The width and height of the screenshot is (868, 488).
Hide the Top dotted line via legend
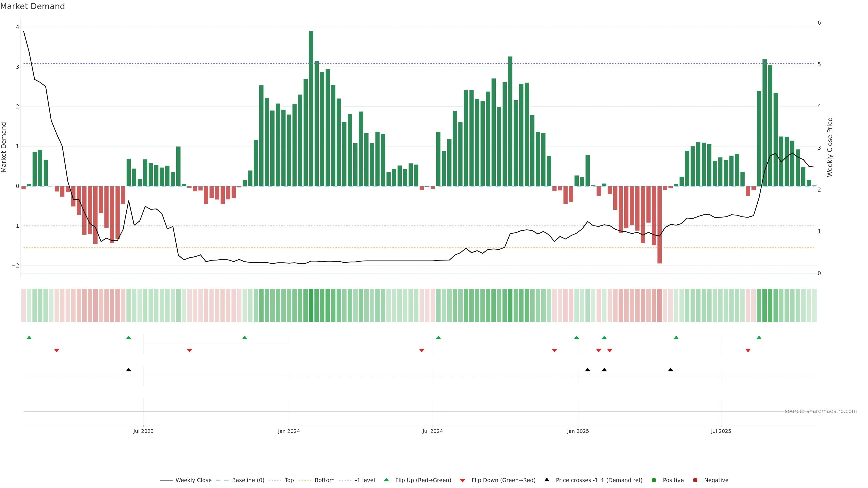(289, 480)
